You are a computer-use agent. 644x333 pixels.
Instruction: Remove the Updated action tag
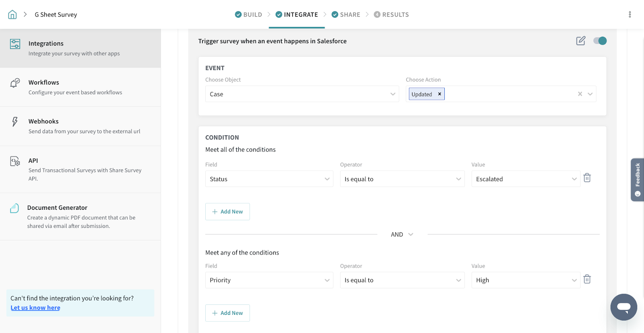pyautogui.click(x=440, y=94)
